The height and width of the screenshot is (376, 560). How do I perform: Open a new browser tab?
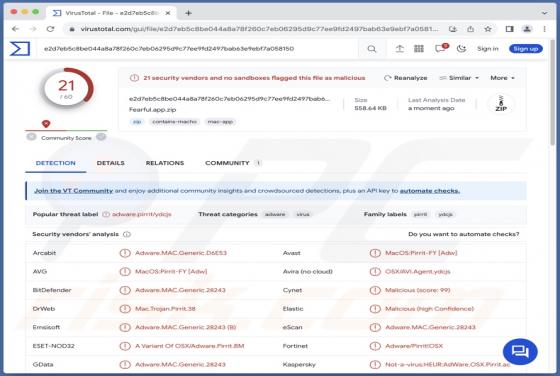click(188, 13)
